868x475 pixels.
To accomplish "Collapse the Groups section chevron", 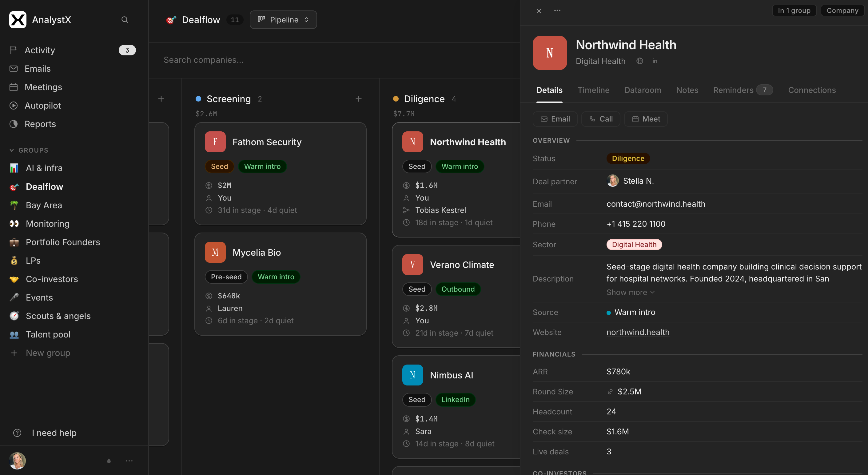I will click(12, 150).
